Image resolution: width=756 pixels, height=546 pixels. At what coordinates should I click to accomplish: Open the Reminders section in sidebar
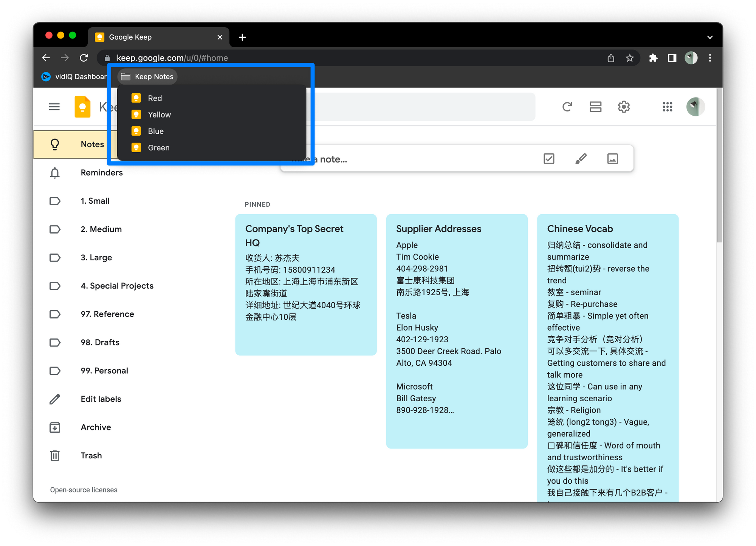[101, 173]
